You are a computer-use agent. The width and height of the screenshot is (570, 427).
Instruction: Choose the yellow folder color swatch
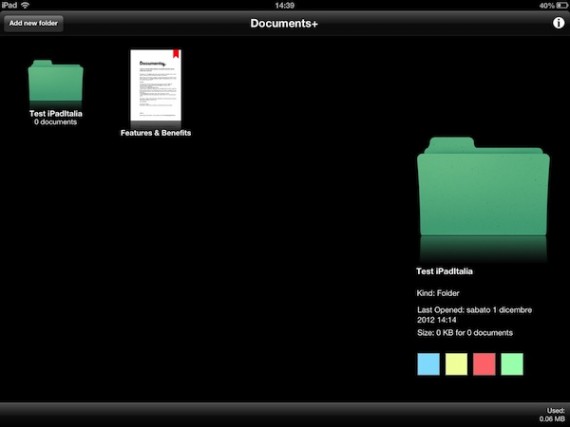click(x=456, y=364)
